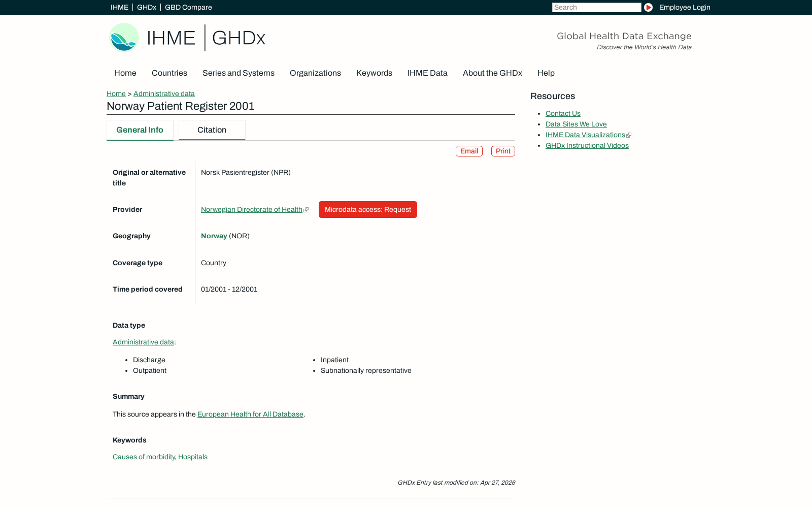Click the IHME leaf logo icon
The height and width of the screenshot is (508, 812).
click(124, 38)
